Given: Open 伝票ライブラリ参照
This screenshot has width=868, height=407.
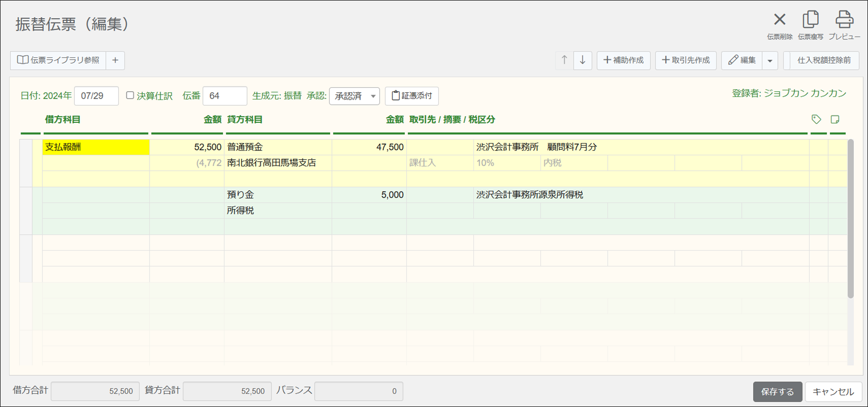Looking at the screenshot, I should 58,60.
